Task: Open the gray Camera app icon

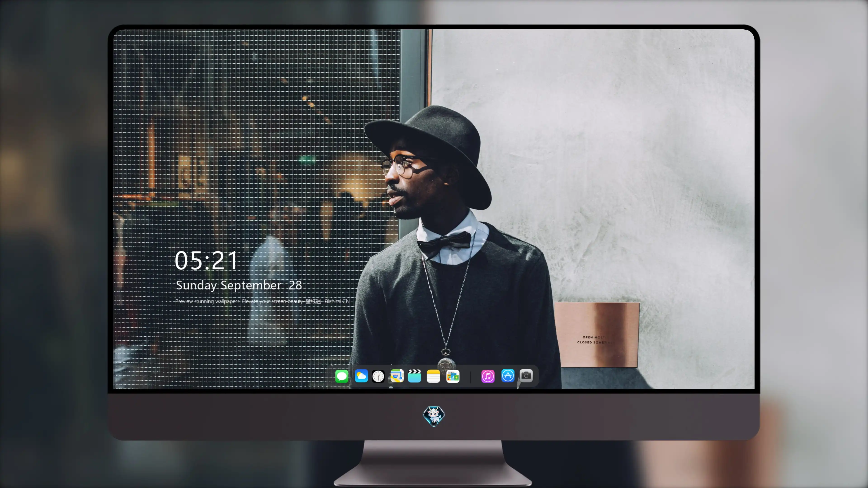Action: pos(526,375)
